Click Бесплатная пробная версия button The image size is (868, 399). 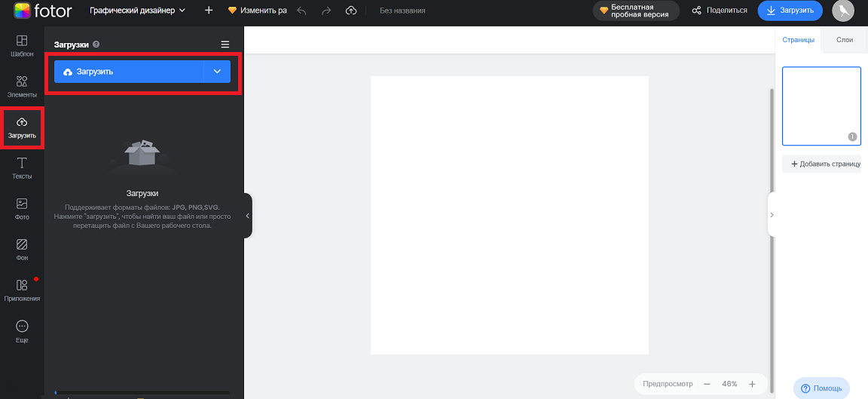click(636, 11)
